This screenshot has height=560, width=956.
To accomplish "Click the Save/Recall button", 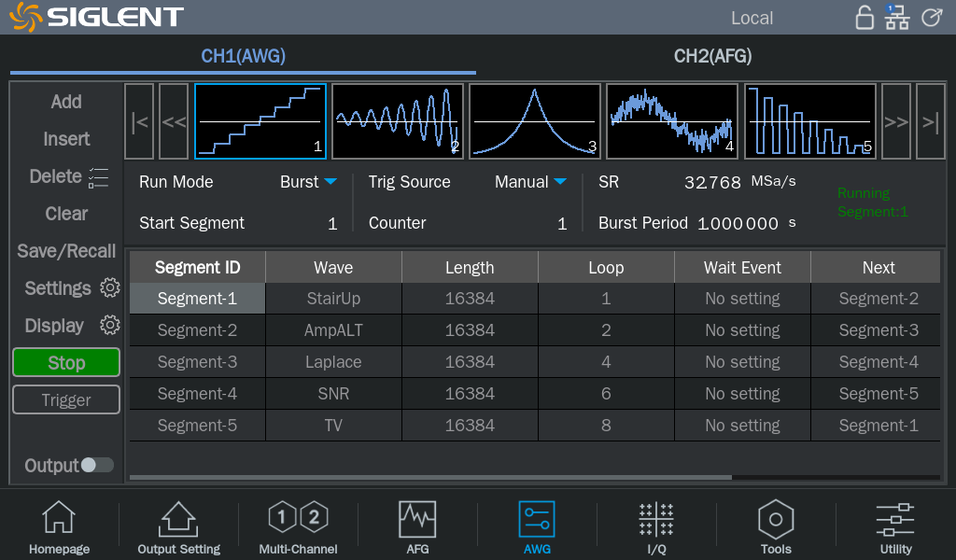I will click(66, 251).
